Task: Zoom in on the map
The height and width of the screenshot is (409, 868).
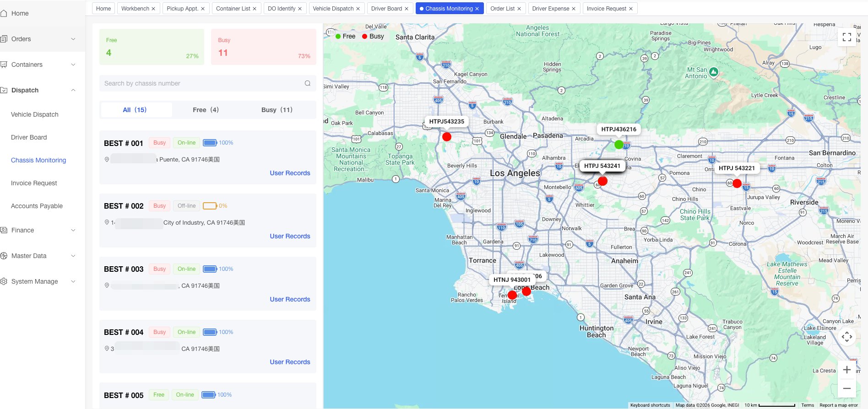Action: coord(847,370)
